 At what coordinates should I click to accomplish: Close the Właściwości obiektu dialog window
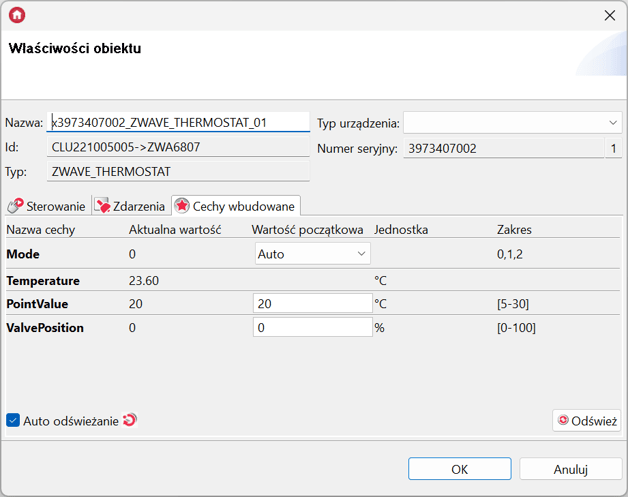[609, 15]
